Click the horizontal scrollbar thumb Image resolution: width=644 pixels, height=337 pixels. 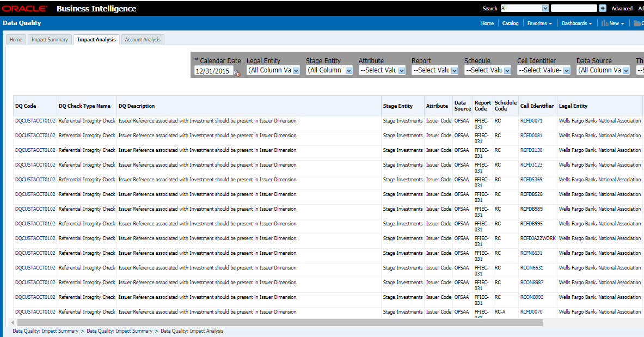coord(280,323)
